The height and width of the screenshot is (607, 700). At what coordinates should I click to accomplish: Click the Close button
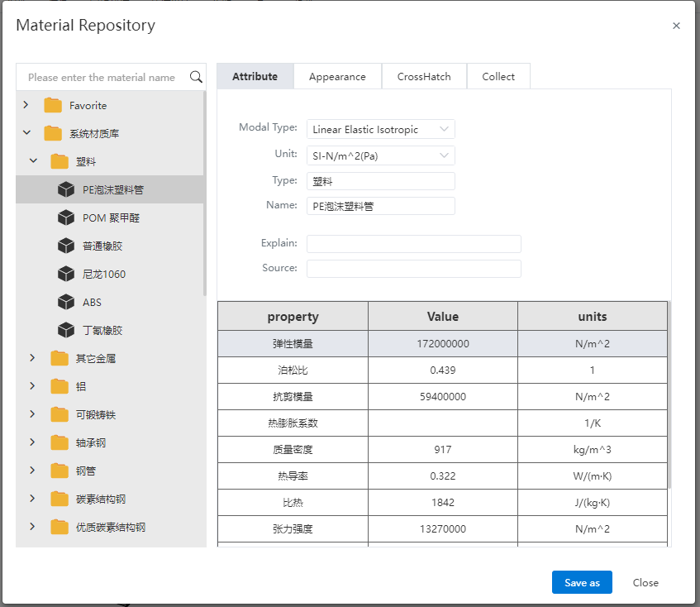click(645, 582)
